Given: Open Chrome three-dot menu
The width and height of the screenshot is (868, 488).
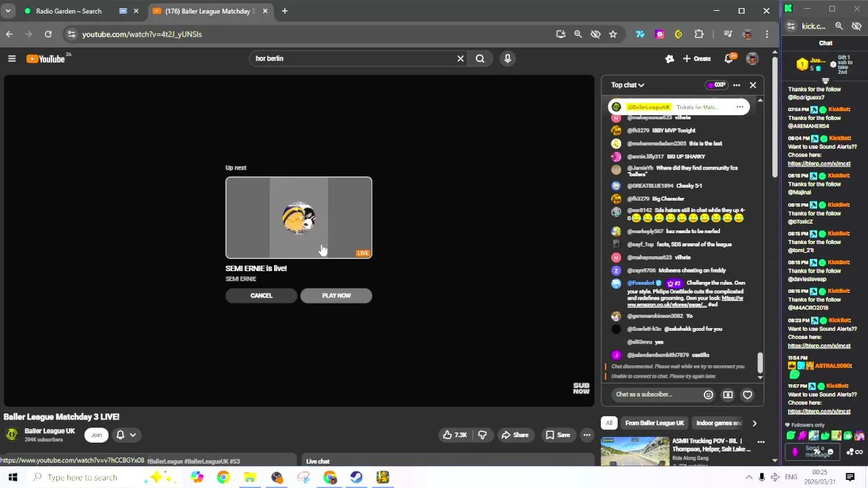Looking at the screenshot, I should pyautogui.click(x=767, y=34).
